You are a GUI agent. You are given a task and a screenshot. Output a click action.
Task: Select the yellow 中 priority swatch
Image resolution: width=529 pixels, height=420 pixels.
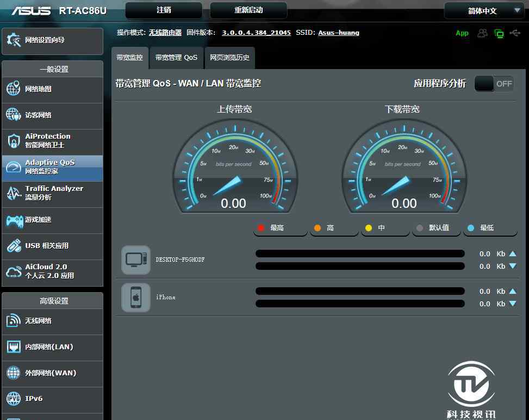coord(369,228)
